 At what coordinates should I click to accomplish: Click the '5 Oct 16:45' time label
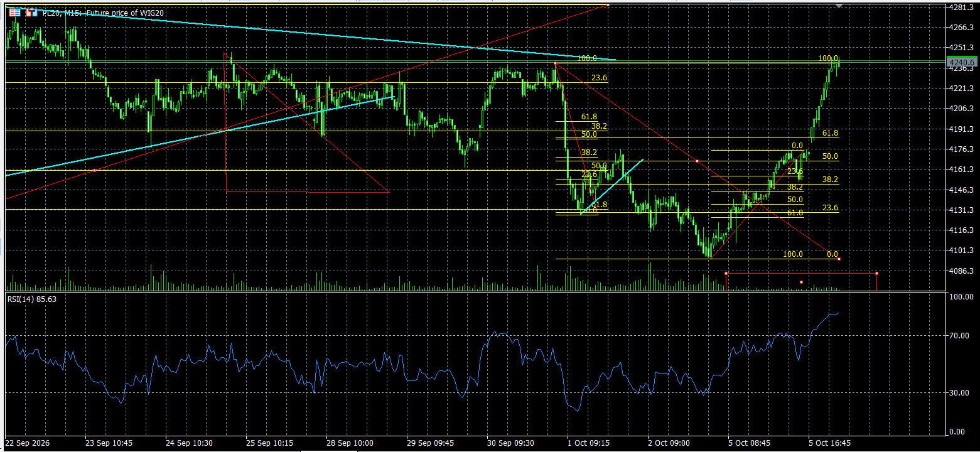pos(830,443)
